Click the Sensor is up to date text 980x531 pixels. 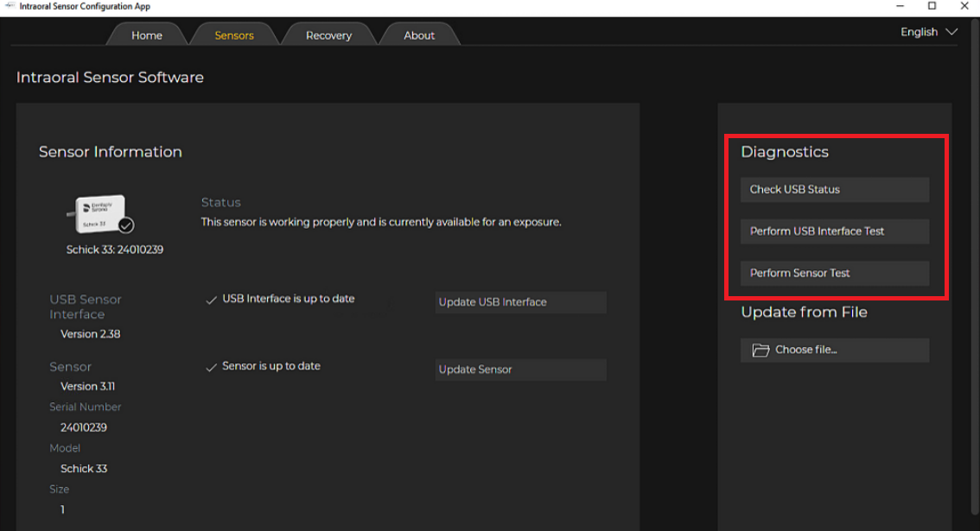click(271, 366)
